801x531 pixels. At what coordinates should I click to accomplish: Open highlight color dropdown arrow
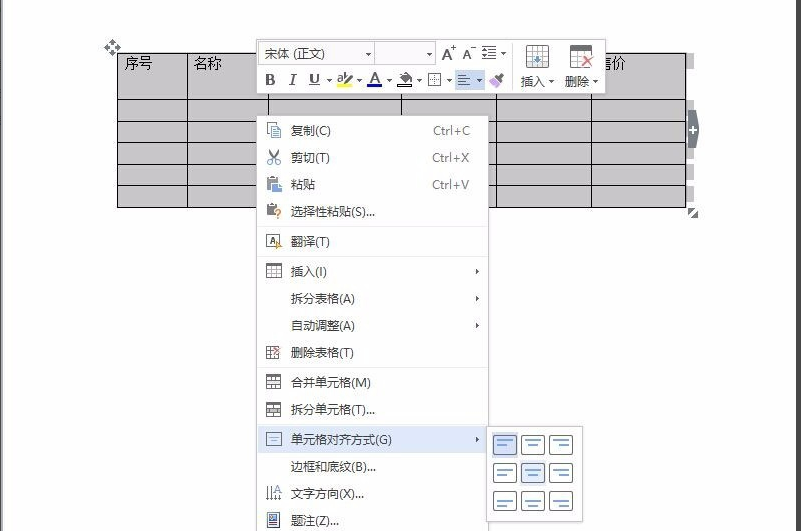359,80
